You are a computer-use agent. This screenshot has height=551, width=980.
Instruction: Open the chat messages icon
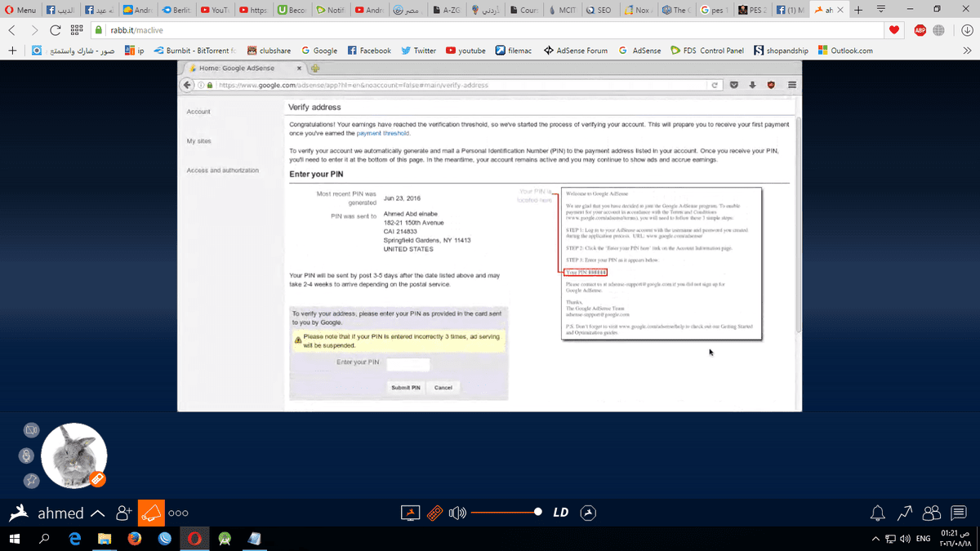coord(959,513)
